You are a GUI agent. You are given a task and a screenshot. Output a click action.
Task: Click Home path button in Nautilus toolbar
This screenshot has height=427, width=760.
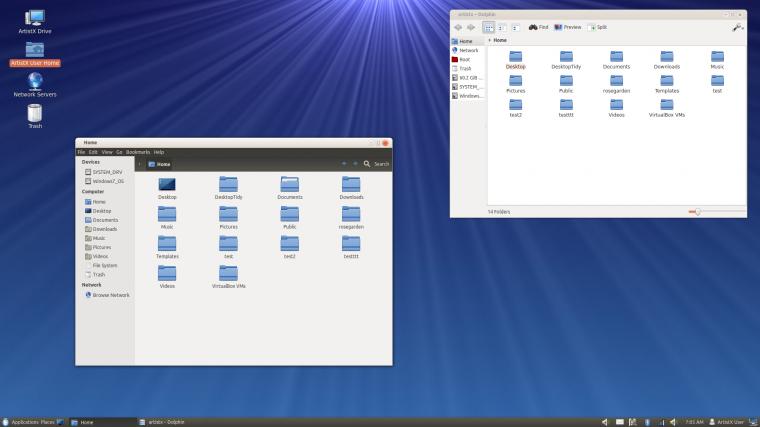159,164
